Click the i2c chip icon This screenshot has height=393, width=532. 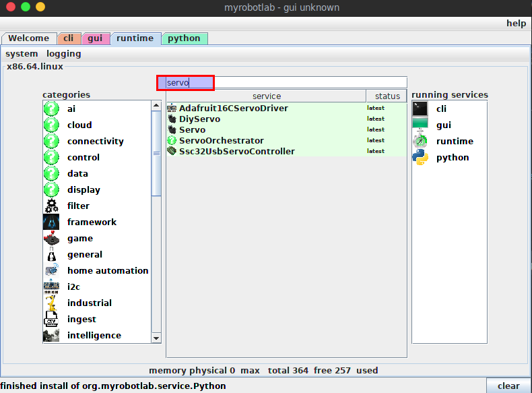point(51,286)
